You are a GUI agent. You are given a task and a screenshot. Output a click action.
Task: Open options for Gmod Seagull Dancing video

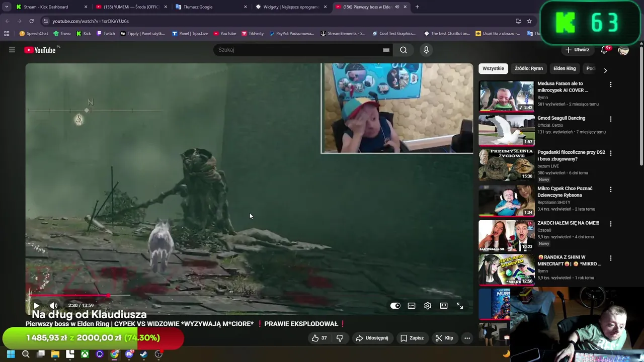(x=611, y=119)
